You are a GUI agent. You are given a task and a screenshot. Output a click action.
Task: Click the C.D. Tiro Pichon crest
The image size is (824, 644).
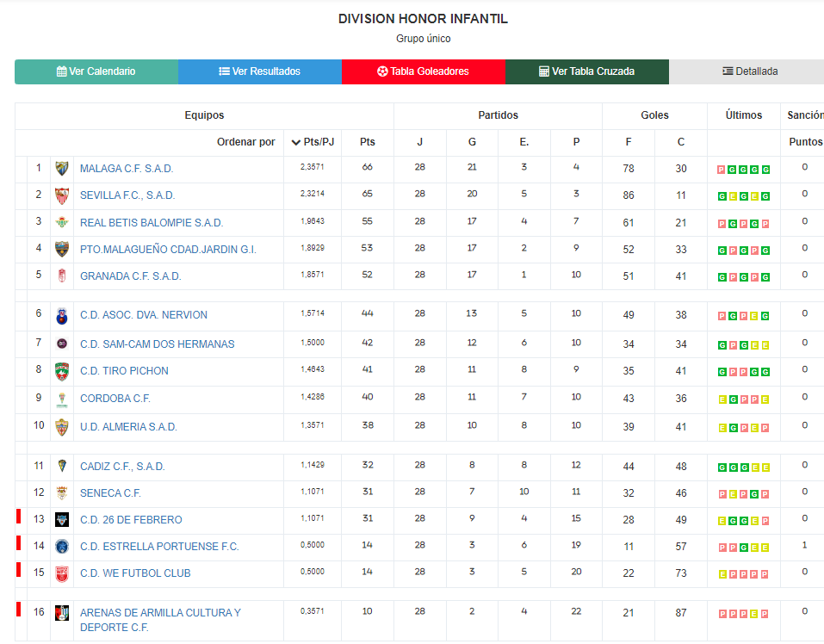point(62,371)
